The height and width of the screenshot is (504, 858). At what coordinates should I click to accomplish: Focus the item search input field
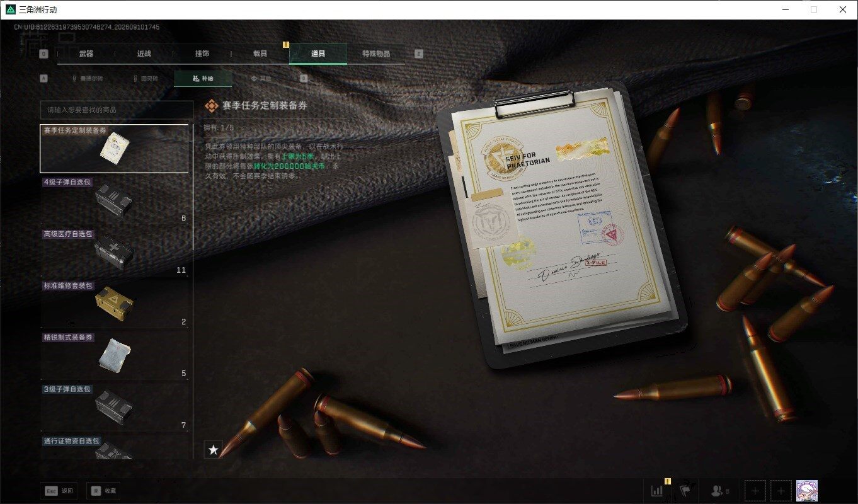(117, 110)
